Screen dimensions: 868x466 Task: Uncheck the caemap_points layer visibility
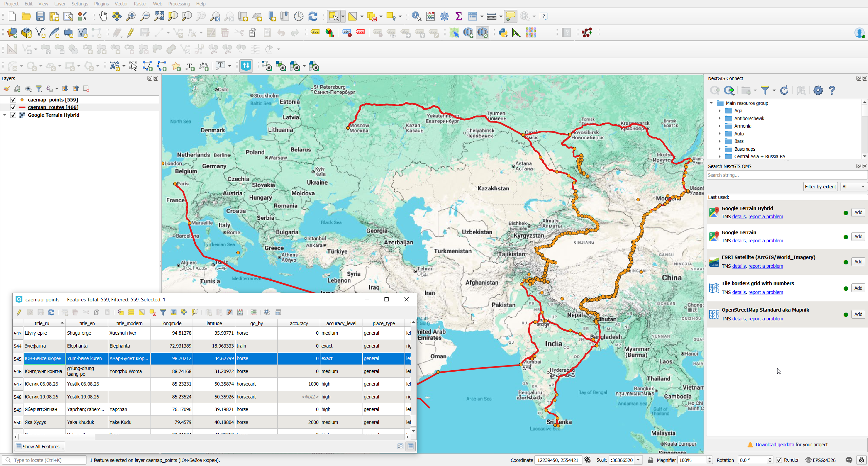tap(13, 100)
